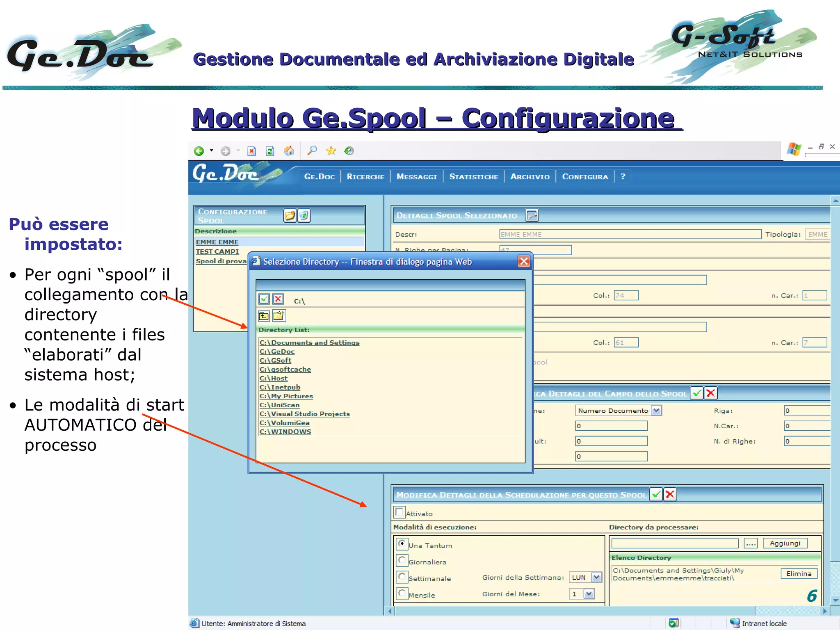Go up one folder level icon
This screenshot has height=630, width=840.
[264, 315]
